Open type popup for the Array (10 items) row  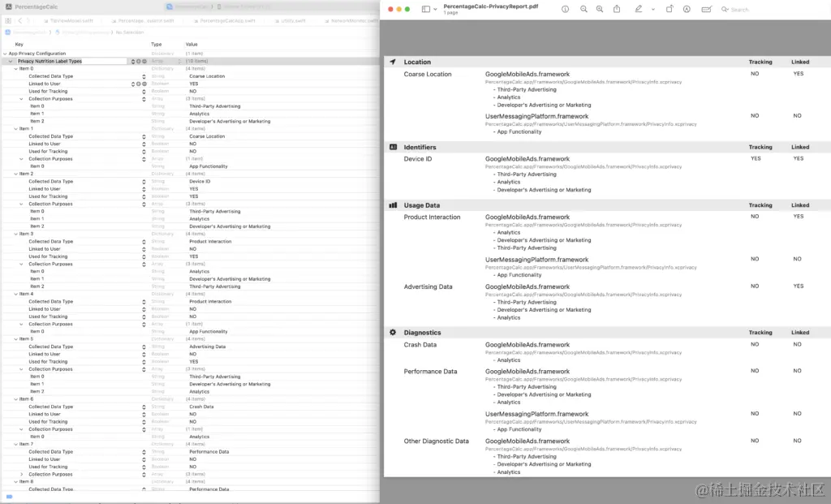point(179,61)
